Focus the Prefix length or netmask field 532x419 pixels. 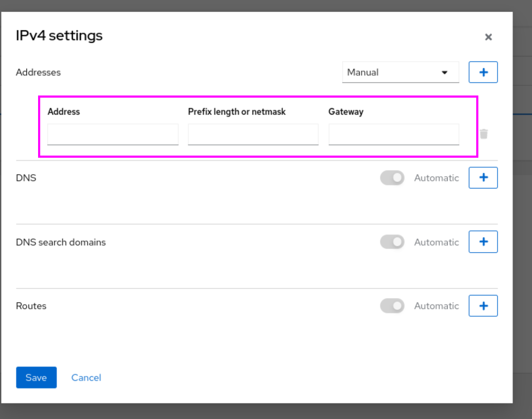(x=253, y=135)
